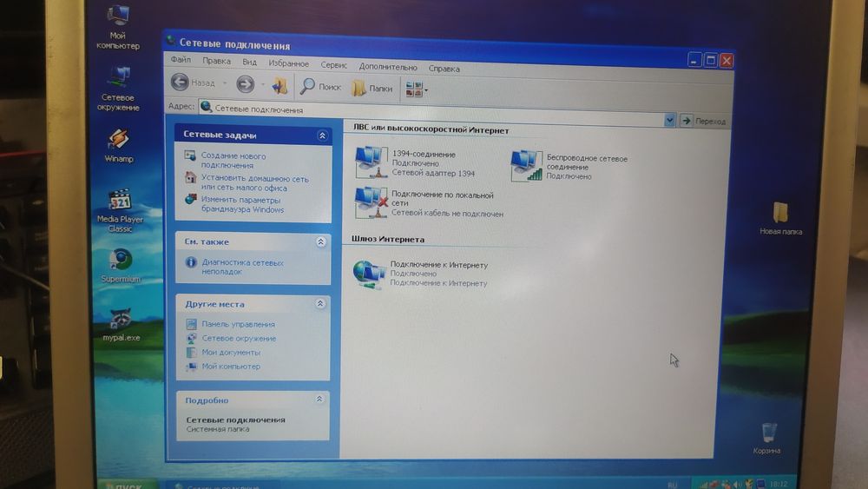
Task: Click the Назад back arrow button
Action: point(192,83)
